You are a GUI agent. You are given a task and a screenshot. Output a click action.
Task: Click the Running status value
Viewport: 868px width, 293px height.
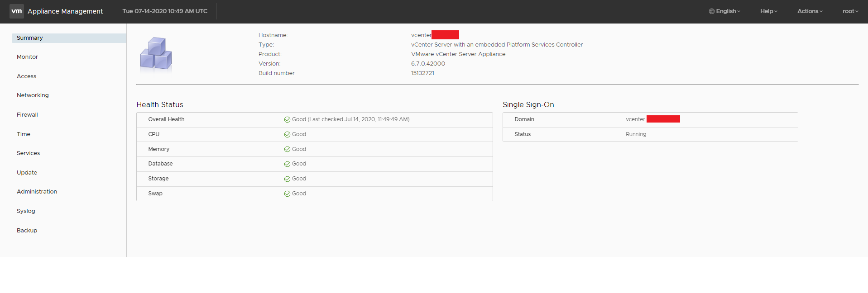point(636,134)
